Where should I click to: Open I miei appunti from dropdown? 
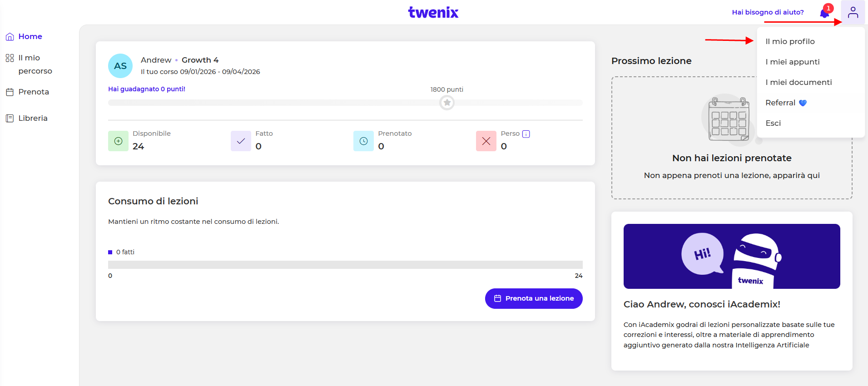tap(792, 62)
